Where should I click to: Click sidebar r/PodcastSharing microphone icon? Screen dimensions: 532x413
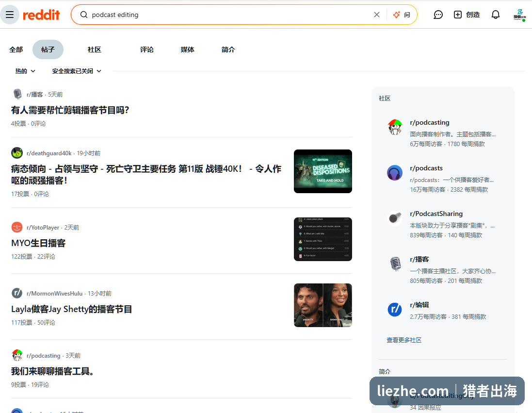click(x=395, y=218)
